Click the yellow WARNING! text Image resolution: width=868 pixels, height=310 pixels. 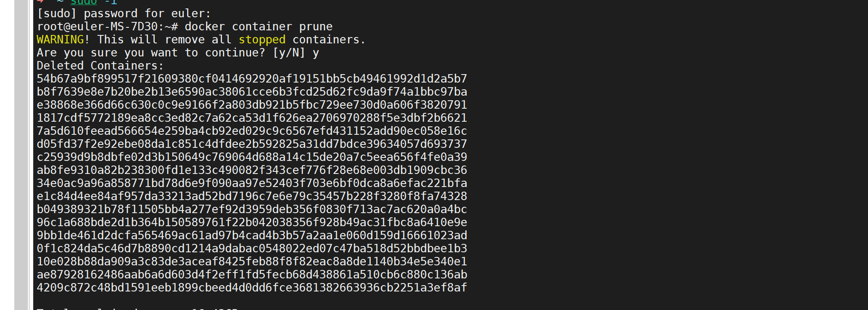tap(63, 40)
